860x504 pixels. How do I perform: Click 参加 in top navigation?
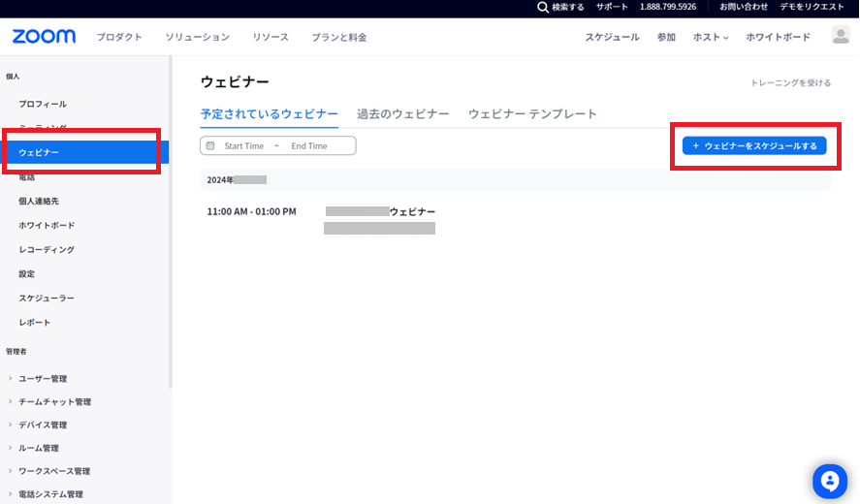click(x=666, y=37)
